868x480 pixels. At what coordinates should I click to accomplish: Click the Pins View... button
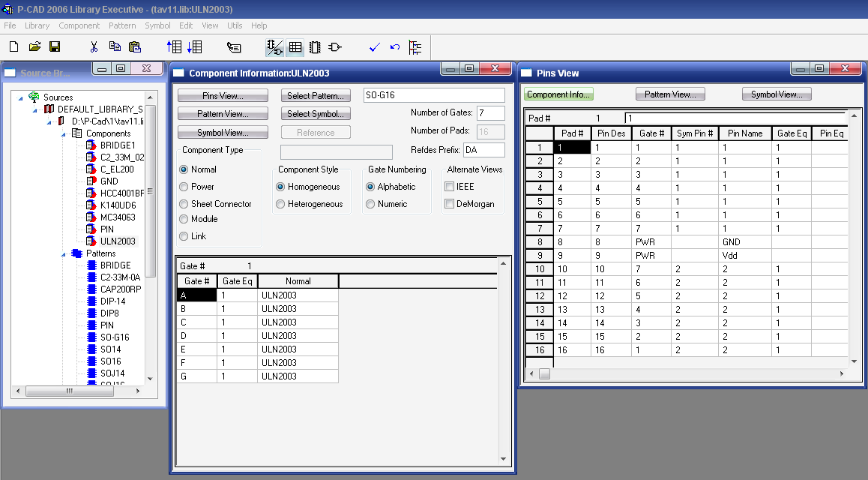coord(223,96)
